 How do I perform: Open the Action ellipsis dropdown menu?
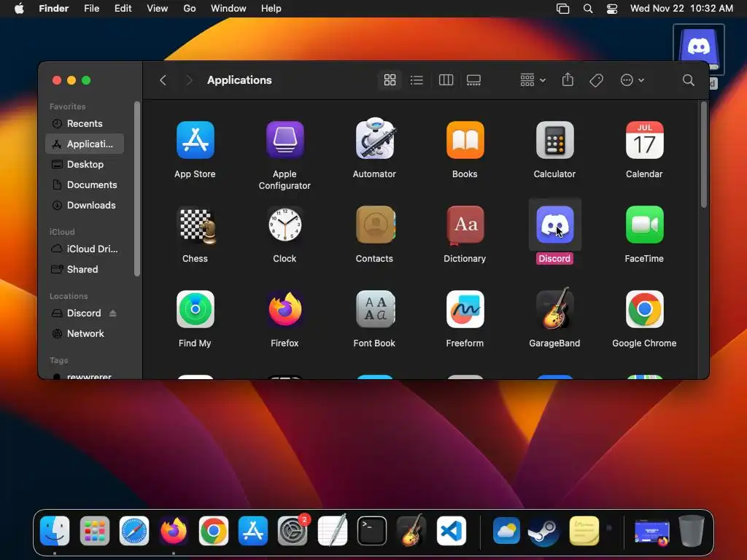tap(632, 80)
